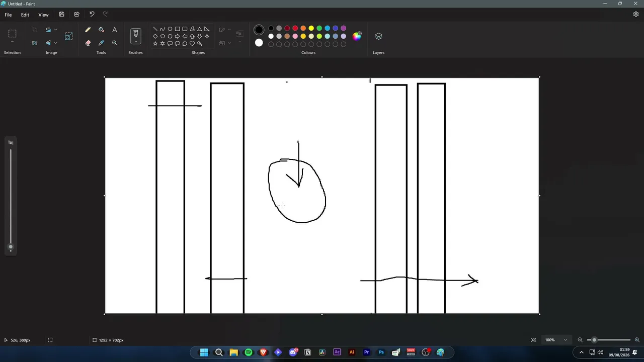
Task: Choose the Curve shape
Action: (x=163, y=29)
